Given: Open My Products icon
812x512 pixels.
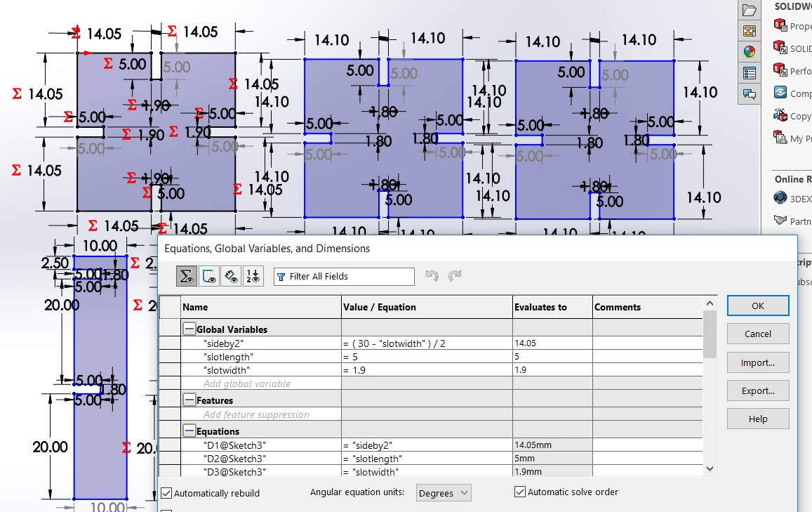Looking at the screenshot, I should point(780,138).
